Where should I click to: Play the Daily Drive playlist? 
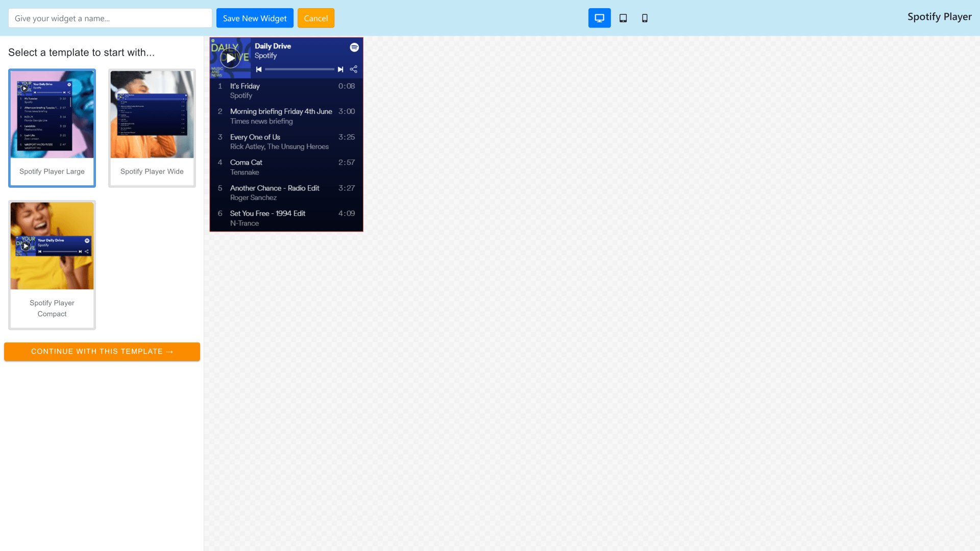click(231, 58)
